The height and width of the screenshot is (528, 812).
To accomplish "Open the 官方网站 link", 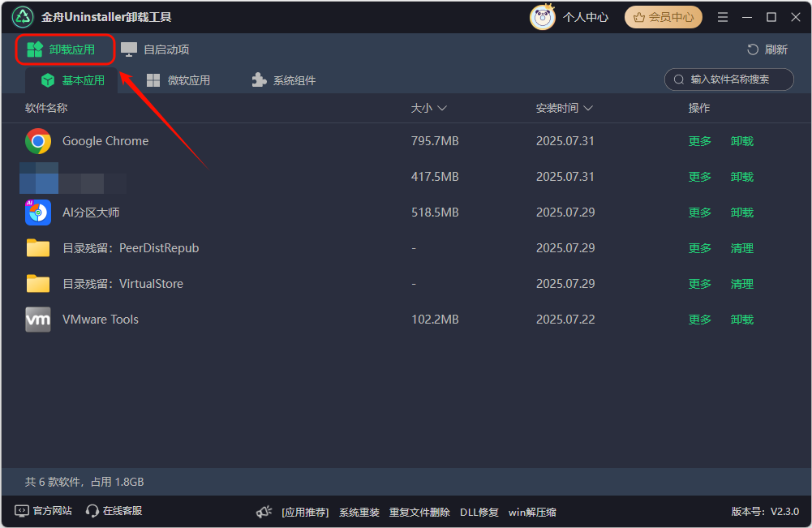I will click(44, 511).
